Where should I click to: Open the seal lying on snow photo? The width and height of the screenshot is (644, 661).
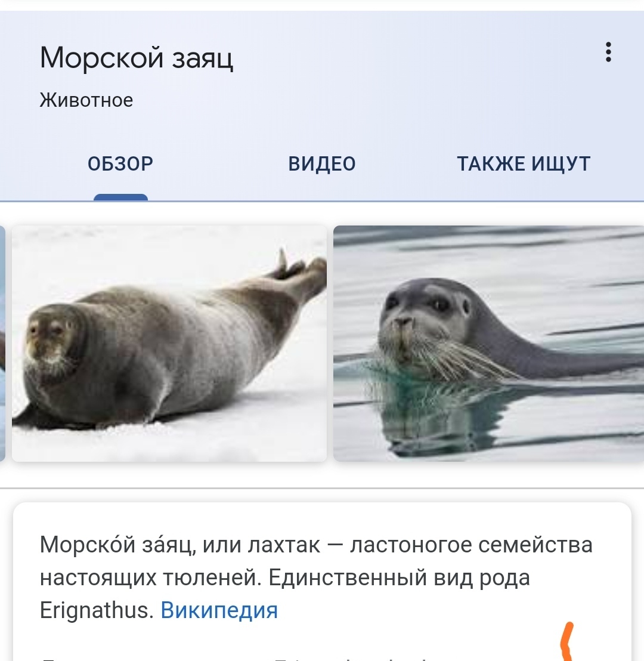point(169,344)
